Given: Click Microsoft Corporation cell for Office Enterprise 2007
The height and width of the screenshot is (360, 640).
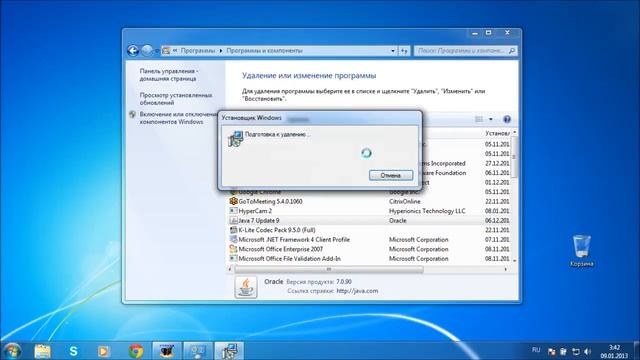Looking at the screenshot, I should pyautogui.click(x=418, y=249).
